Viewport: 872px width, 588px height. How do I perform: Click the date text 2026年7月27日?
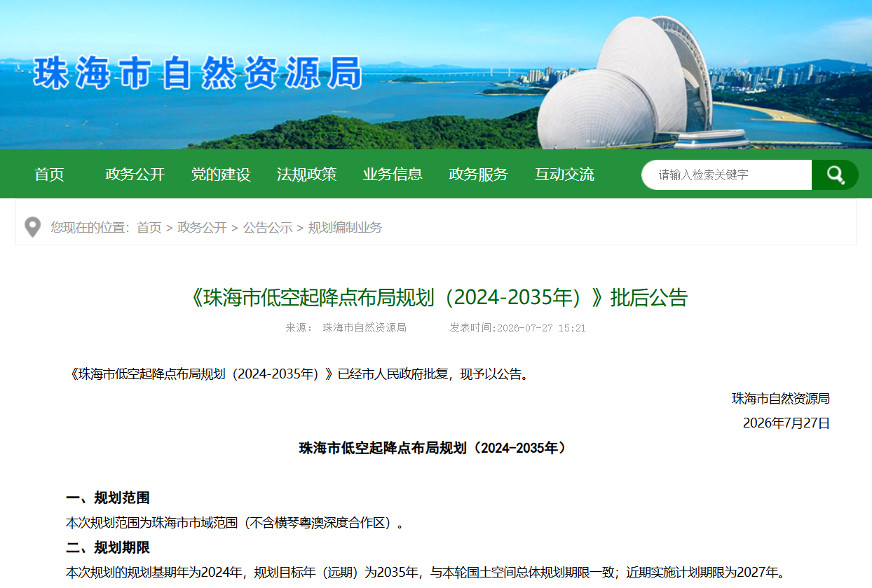pyautogui.click(x=786, y=423)
